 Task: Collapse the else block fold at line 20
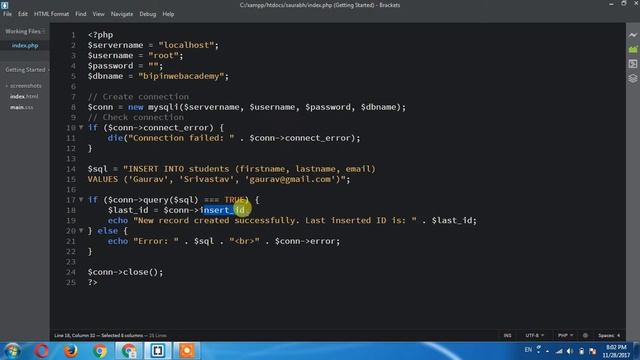point(81,231)
